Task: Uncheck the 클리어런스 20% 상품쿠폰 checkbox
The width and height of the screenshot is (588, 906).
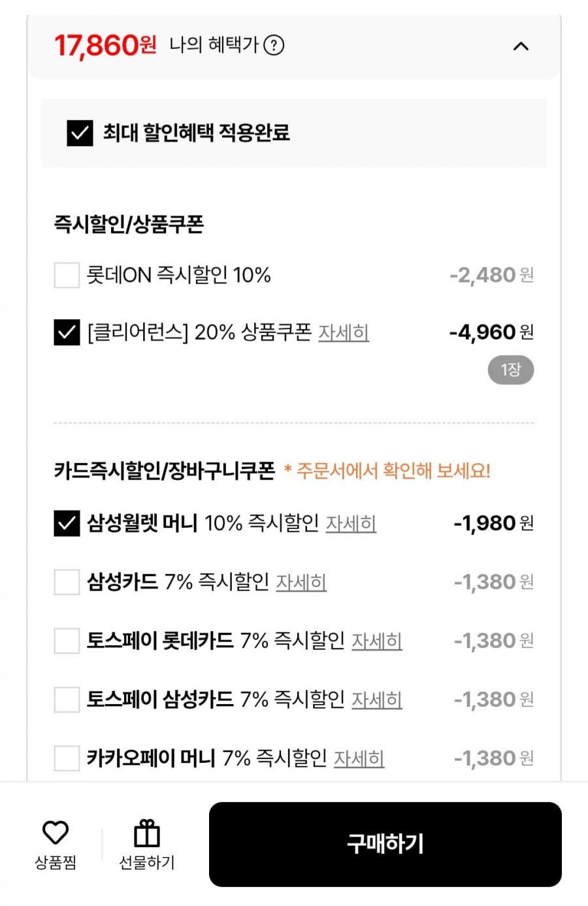Action: tap(67, 332)
